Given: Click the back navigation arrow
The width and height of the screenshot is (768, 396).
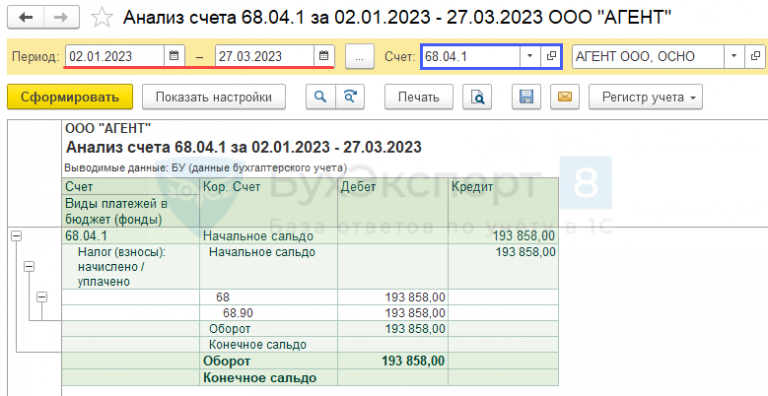Looking at the screenshot, I should (25, 18).
